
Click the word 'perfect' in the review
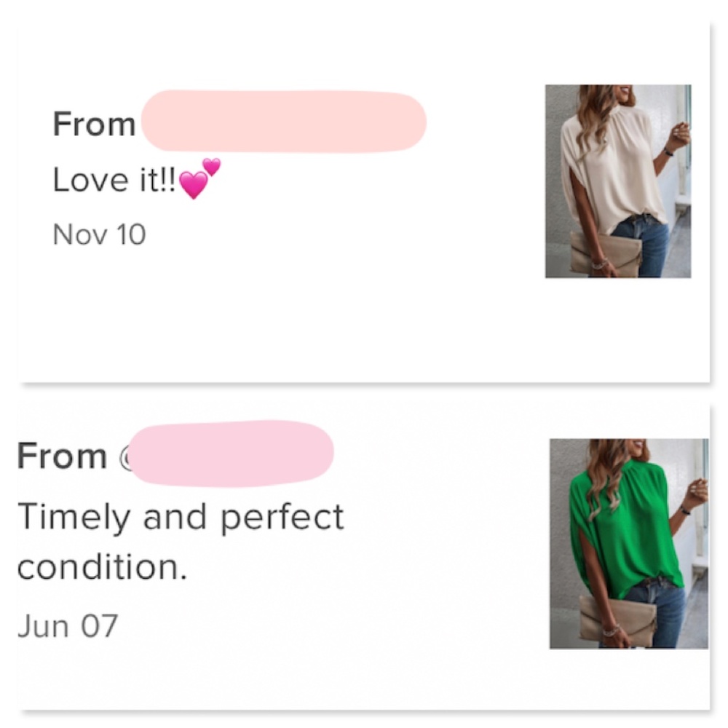point(281,518)
